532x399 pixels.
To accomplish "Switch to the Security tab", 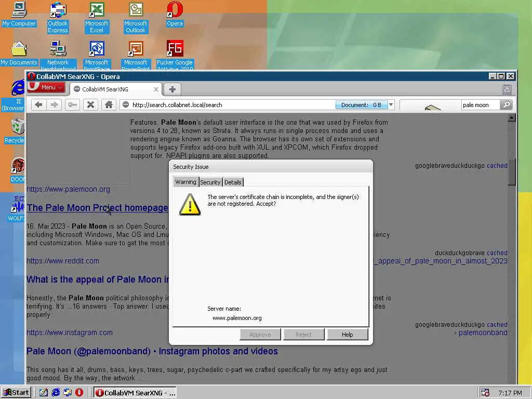I will pyautogui.click(x=210, y=182).
